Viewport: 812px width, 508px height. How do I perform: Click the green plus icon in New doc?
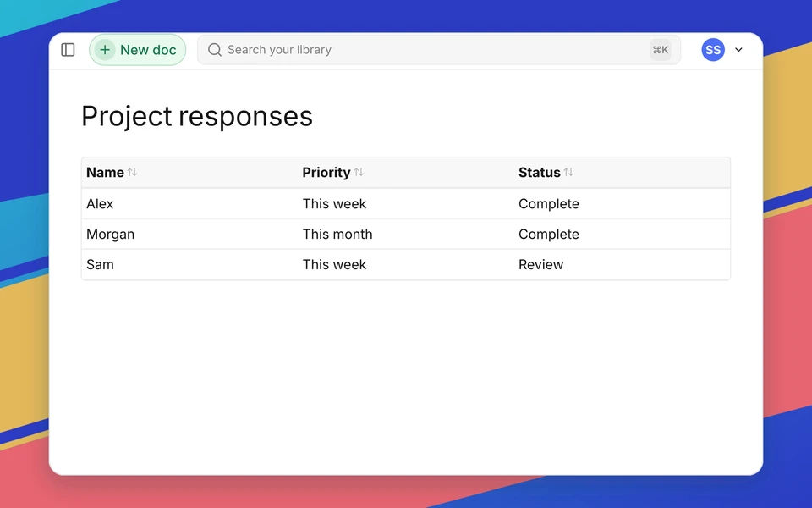pos(105,50)
